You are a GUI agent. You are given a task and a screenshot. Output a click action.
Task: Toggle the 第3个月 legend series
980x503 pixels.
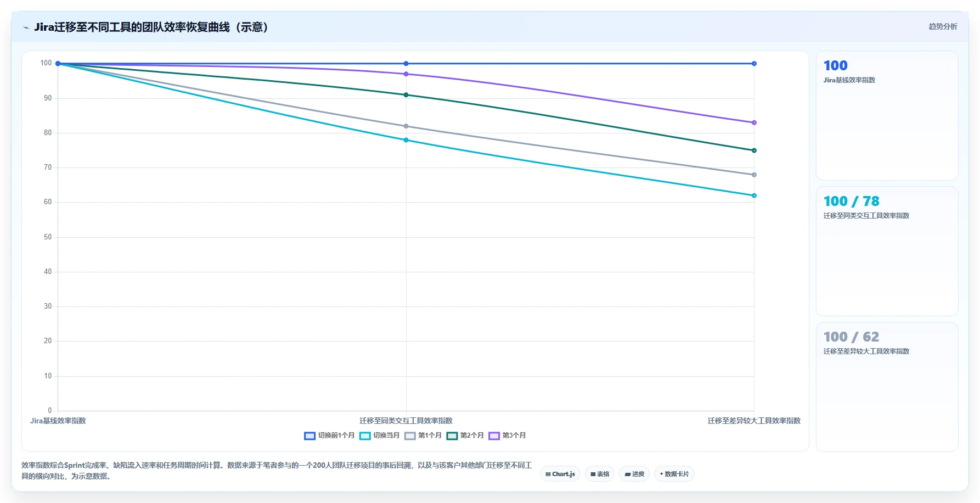click(508, 435)
